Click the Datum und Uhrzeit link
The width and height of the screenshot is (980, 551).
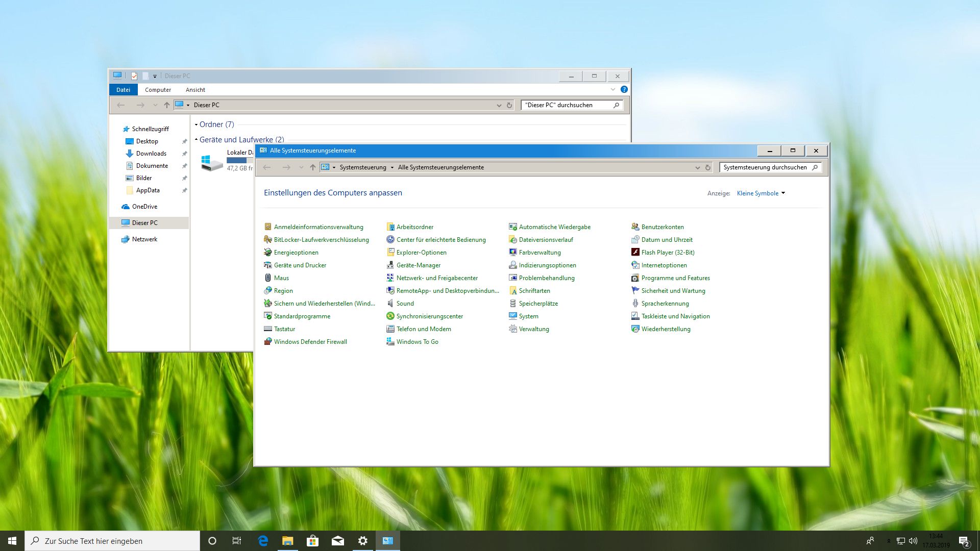(x=667, y=240)
